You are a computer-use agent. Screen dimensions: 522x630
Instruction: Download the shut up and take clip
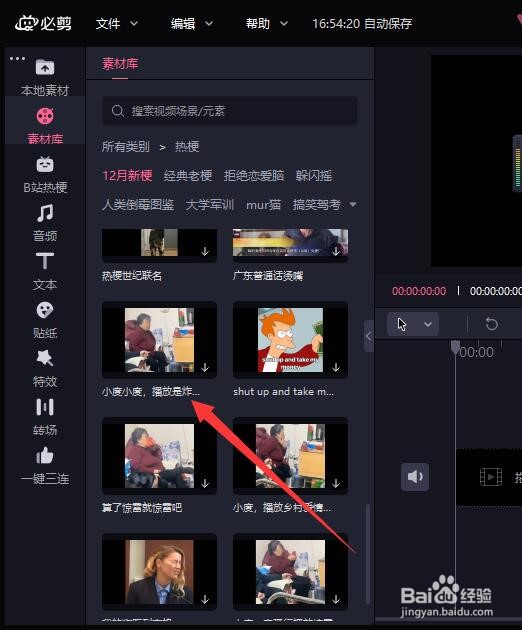click(x=336, y=367)
